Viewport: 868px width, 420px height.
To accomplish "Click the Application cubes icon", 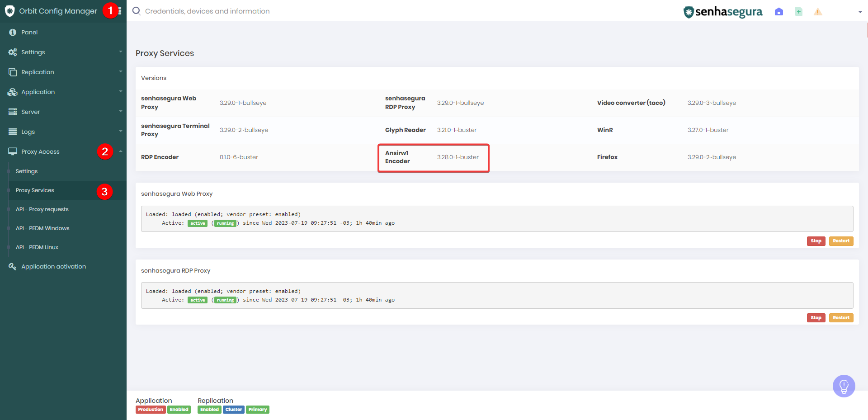I will [x=13, y=92].
